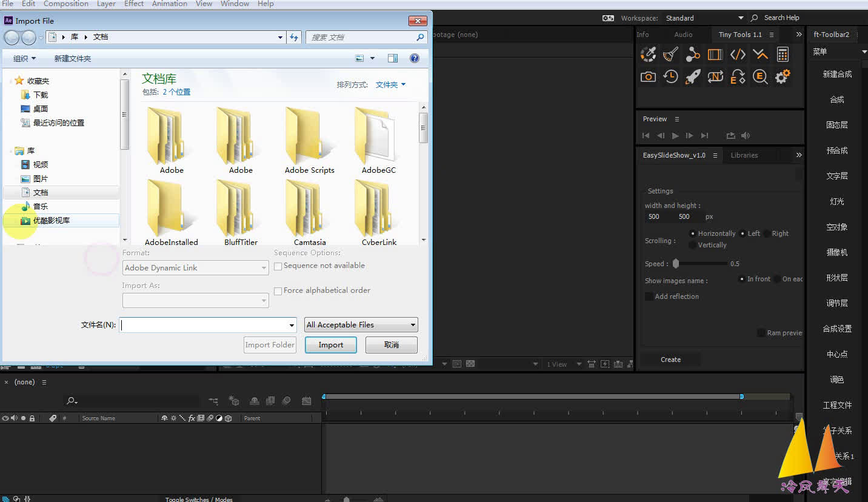This screenshot has height=502, width=868.
Task: Open the calculator icon in Tiny Tools
Action: coord(783,55)
